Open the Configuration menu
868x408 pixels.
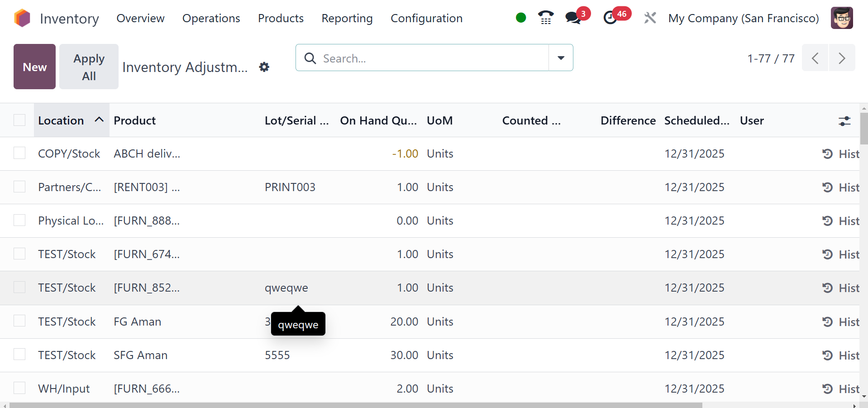coord(426,18)
